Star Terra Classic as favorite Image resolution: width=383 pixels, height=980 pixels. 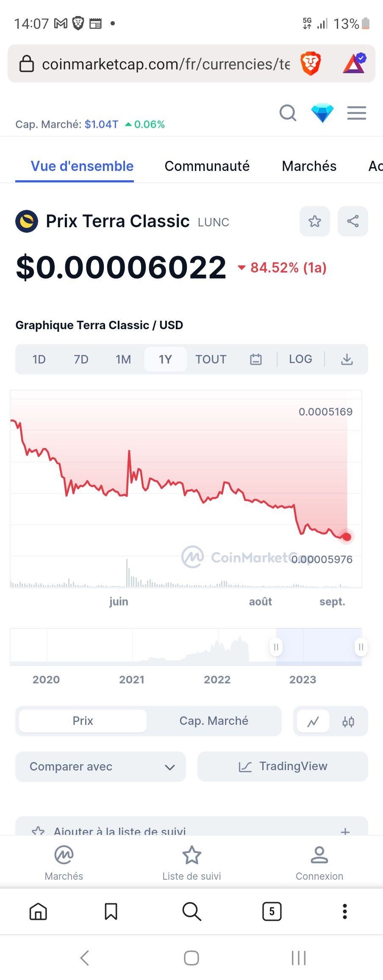pyautogui.click(x=315, y=221)
